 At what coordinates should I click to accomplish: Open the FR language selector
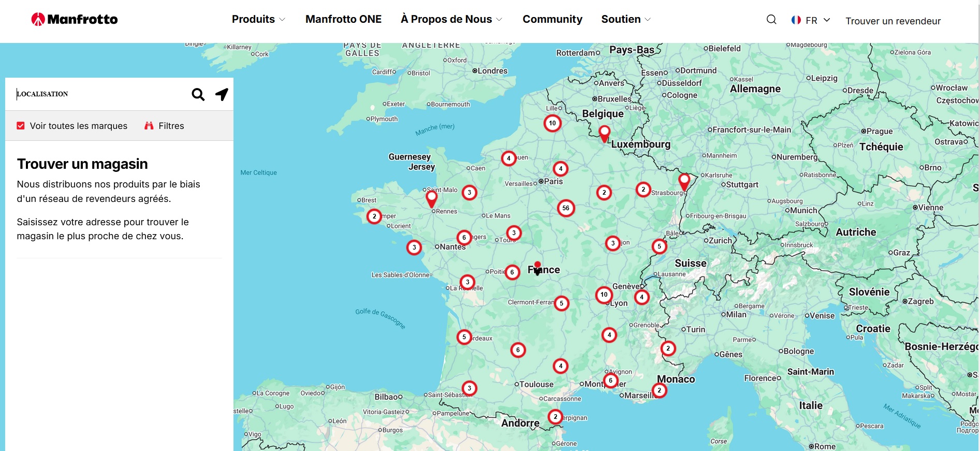tap(811, 20)
